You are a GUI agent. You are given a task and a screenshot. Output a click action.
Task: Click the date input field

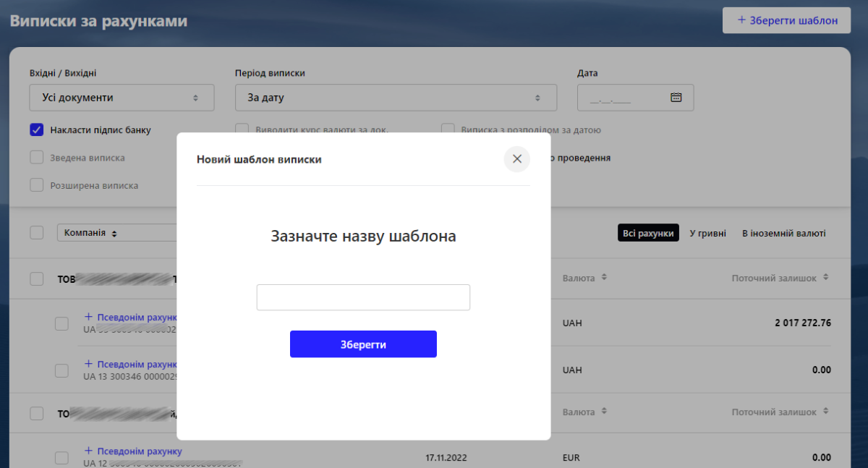click(x=635, y=98)
